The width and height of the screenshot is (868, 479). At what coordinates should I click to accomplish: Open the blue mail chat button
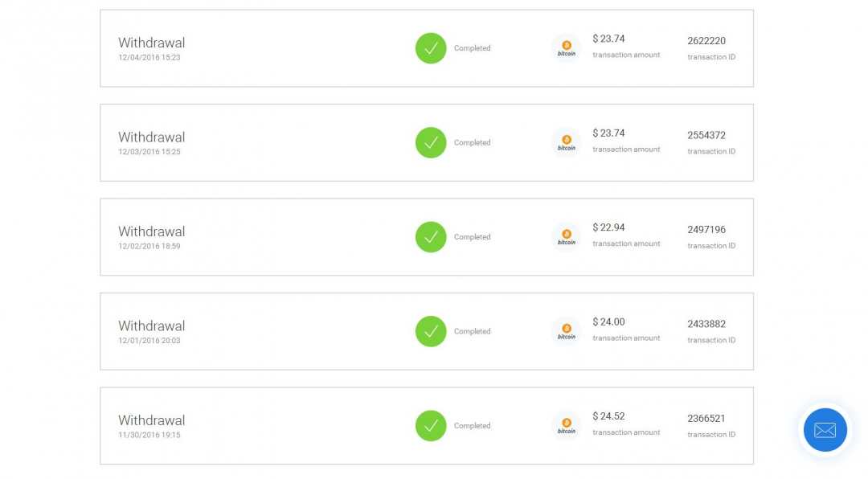[x=825, y=430]
